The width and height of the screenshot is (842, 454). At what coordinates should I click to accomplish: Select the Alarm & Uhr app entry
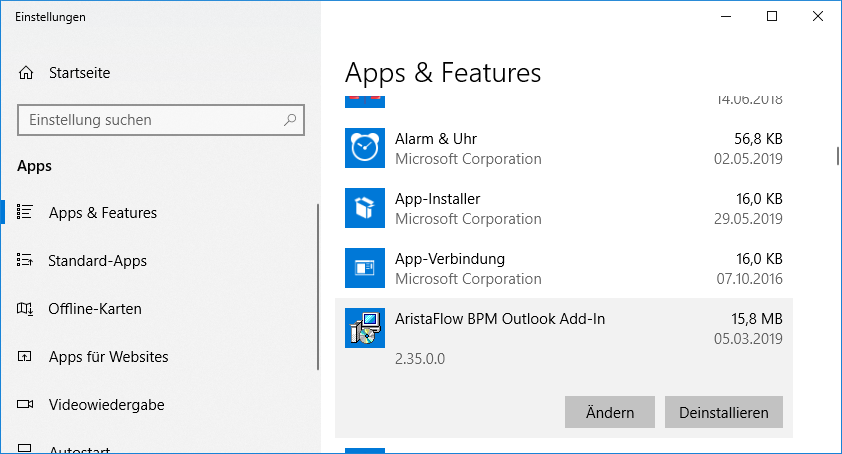click(x=564, y=148)
